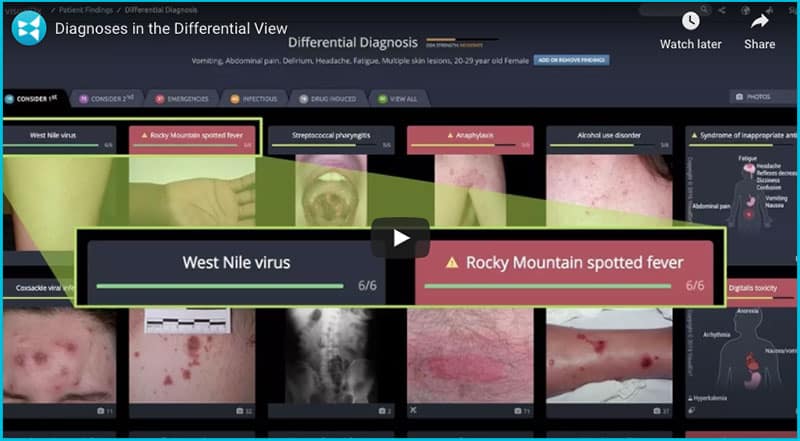The width and height of the screenshot is (800, 441).
Task: Open the Emergencies tab
Action: pyautogui.click(x=182, y=99)
